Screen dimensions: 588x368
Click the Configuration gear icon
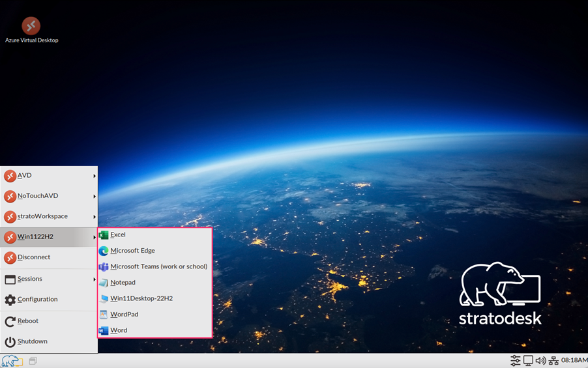click(x=10, y=300)
